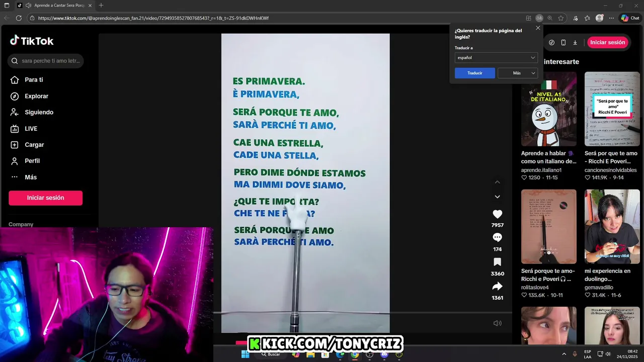Open Será por que te amo Ricchi thumbnail
The height and width of the screenshot is (362, 644).
[x=612, y=109]
